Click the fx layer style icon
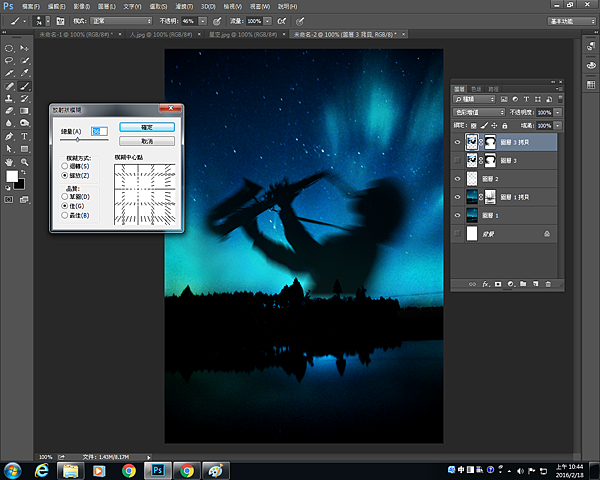 point(485,285)
